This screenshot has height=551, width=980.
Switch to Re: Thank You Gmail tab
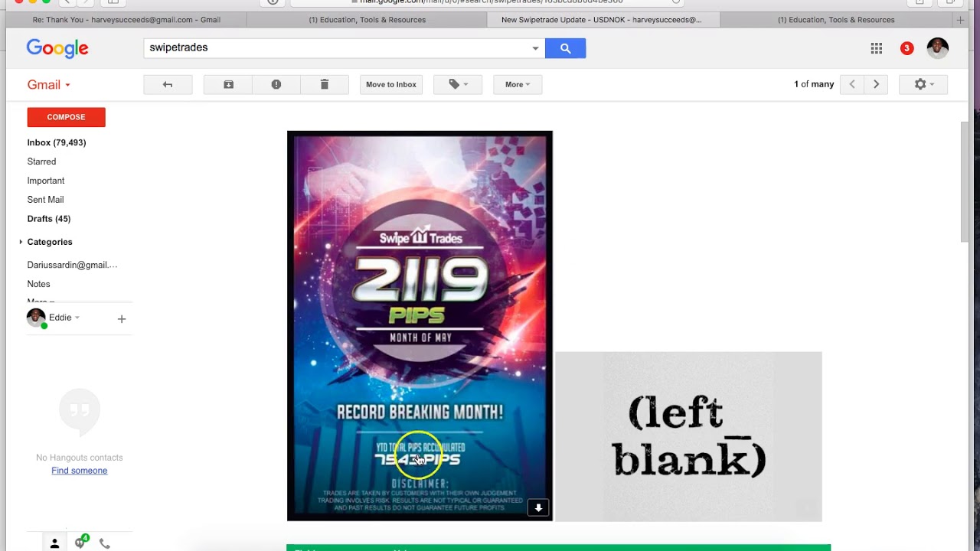[126, 20]
